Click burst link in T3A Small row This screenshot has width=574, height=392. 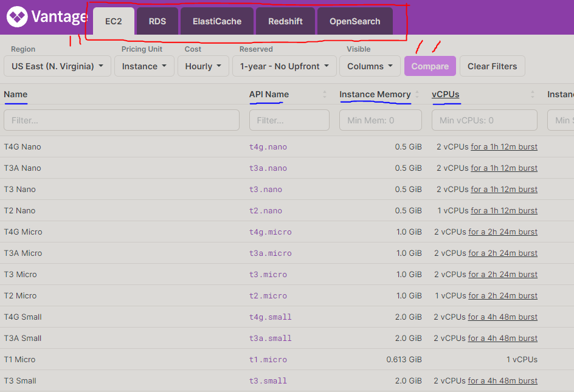(x=503, y=338)
